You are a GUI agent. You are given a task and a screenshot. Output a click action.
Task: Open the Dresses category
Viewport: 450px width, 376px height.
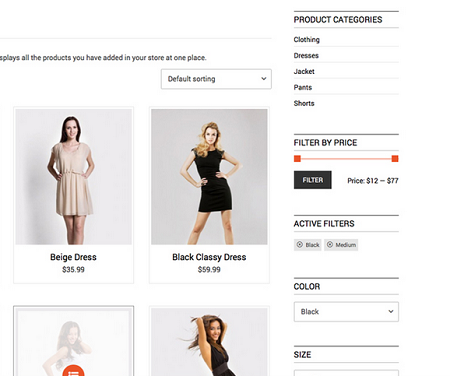(306, 56)
